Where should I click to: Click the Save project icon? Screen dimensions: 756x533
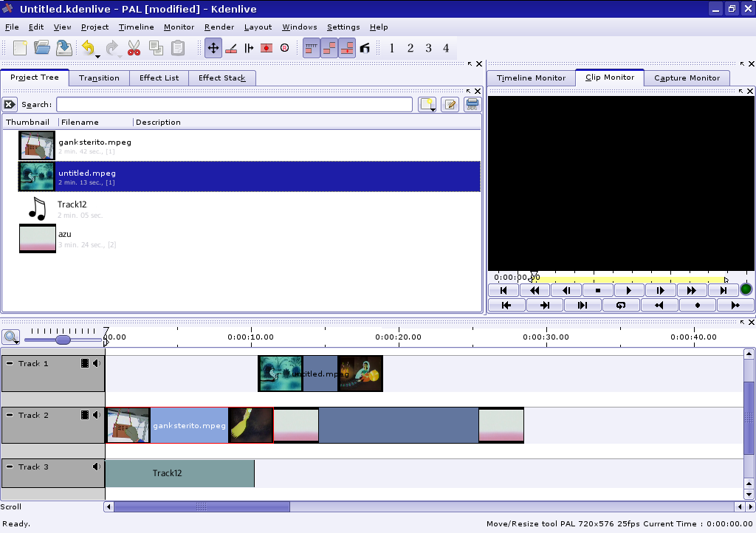coord(64,48)
